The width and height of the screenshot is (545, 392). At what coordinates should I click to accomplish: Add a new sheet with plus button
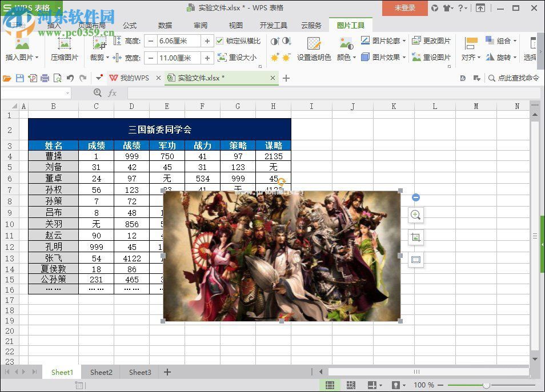(167, 372)
